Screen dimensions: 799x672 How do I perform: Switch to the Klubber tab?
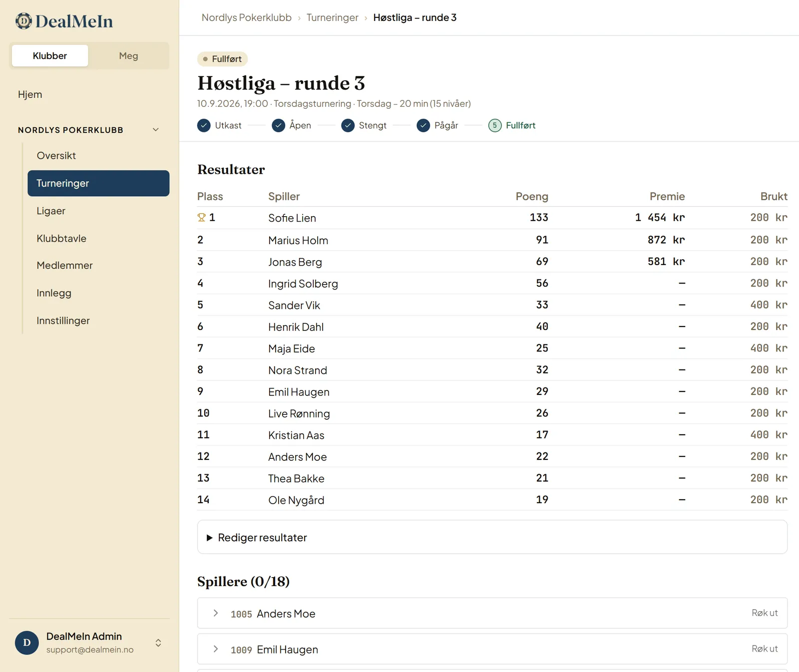point(50,56)
